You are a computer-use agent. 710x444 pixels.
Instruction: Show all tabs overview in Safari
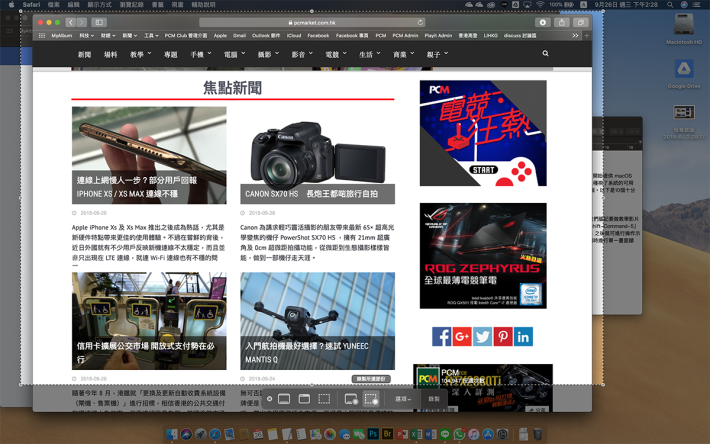tap(580, 22)
